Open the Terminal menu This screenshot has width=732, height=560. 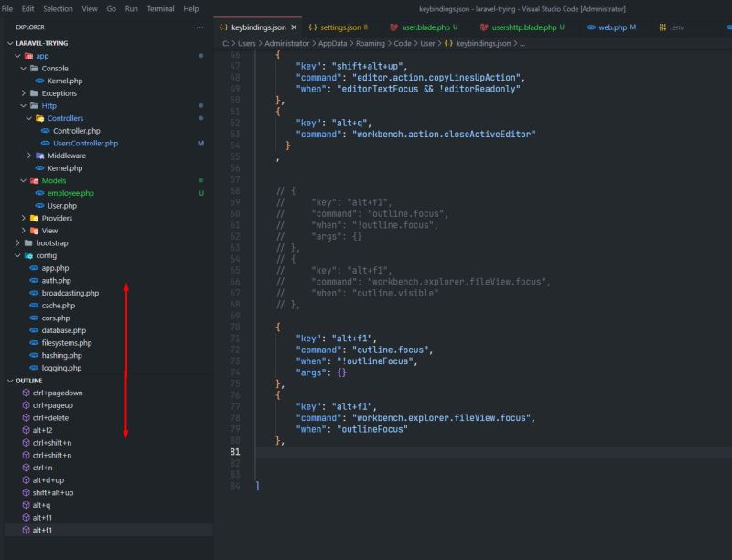[x=162, y=7]
